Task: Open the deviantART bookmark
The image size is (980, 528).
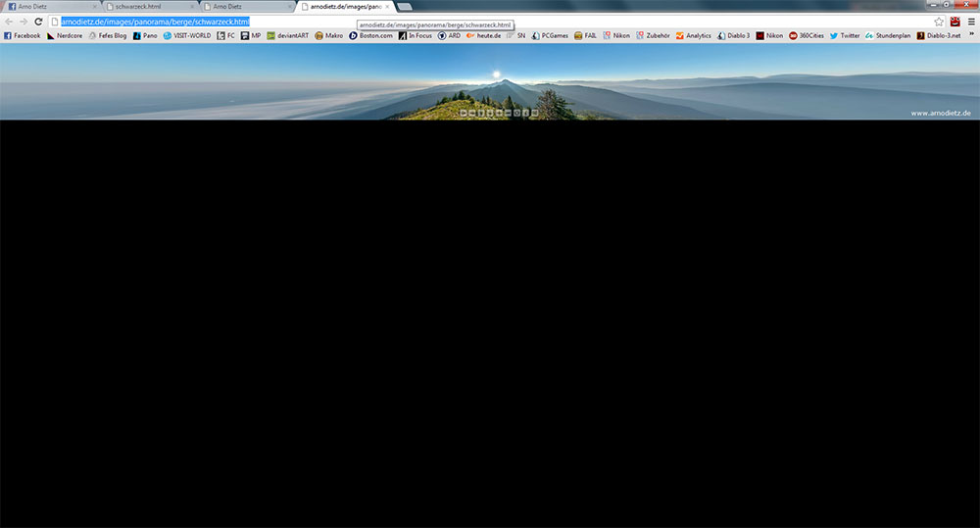Action: pos(289,35)
